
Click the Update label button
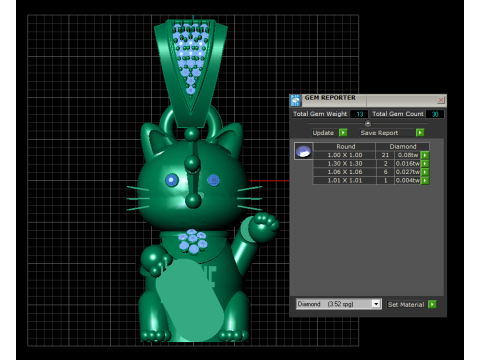(x=323, y=133)
